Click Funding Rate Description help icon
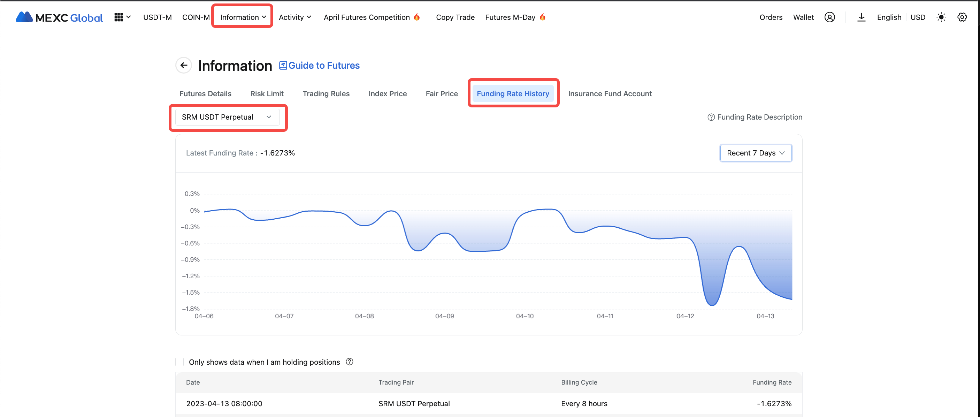This screenshot has height=417, width=980. [711, 117]
